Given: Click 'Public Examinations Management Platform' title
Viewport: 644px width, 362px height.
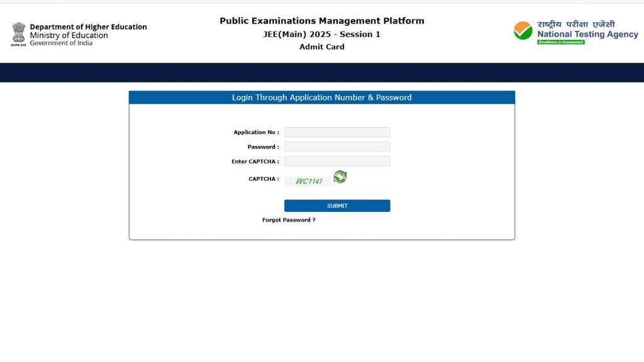Looking at the screenshot, I should click(322, 21).
